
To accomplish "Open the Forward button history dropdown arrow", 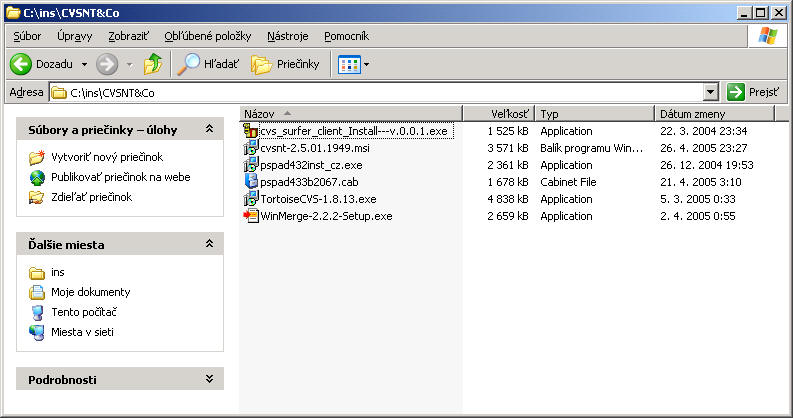I will click(x=129, y=64).
